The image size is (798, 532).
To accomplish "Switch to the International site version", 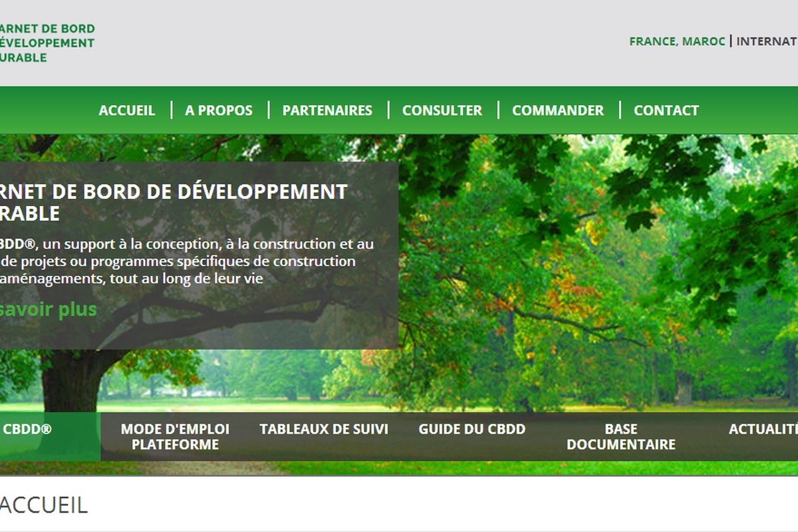I will pyautogui.click(x=767, y=41).
